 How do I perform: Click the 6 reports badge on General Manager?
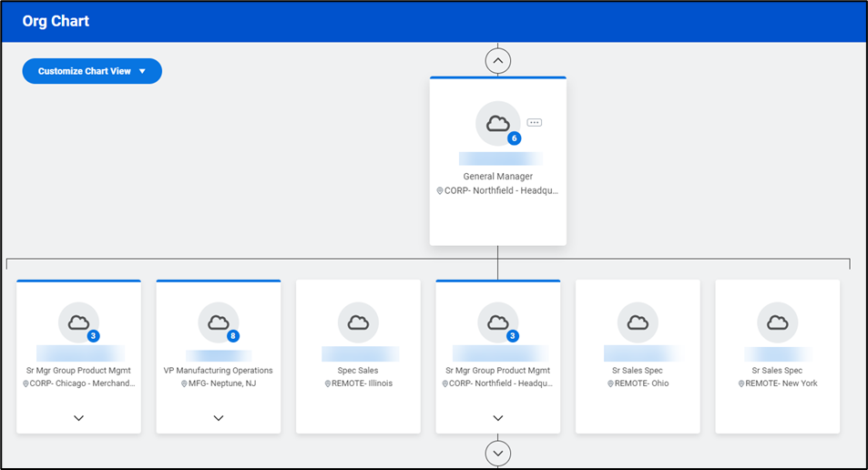coord(515,138)
